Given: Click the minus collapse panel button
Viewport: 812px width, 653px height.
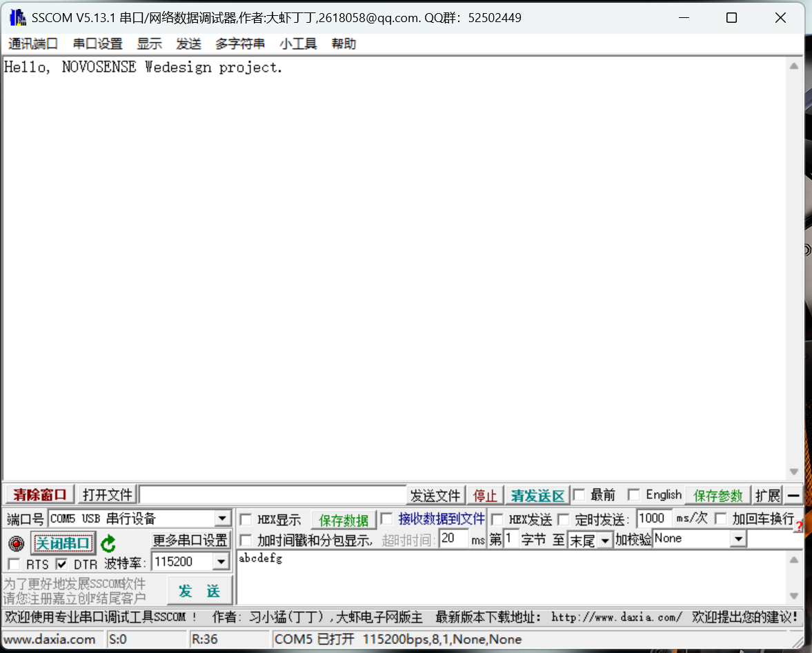Looking at the screenshot, I should pos(793,496).
